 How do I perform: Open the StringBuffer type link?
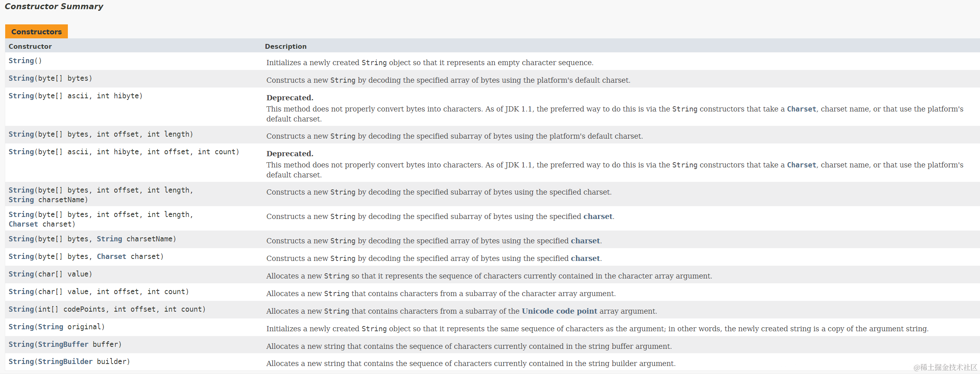tap(63, 344)
